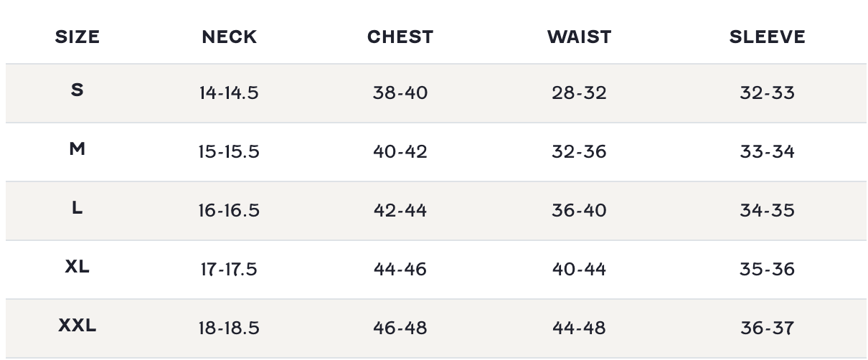
Task: Click waist measurement 44-48
Action: (x=579, y=328)
